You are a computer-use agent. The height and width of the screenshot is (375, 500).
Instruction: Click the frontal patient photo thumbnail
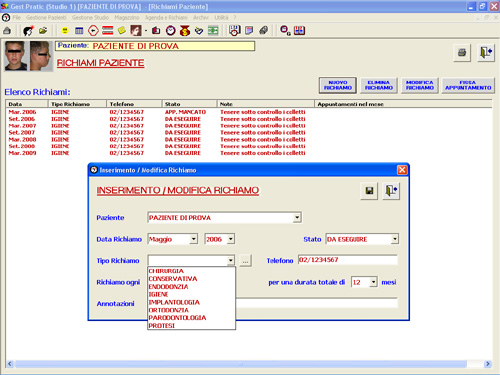(x=15, y=56)
